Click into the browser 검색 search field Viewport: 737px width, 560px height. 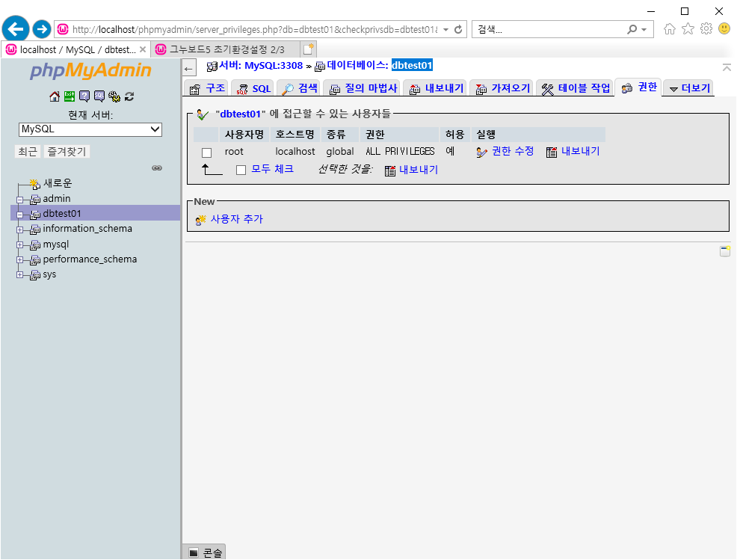click(550, 30)
